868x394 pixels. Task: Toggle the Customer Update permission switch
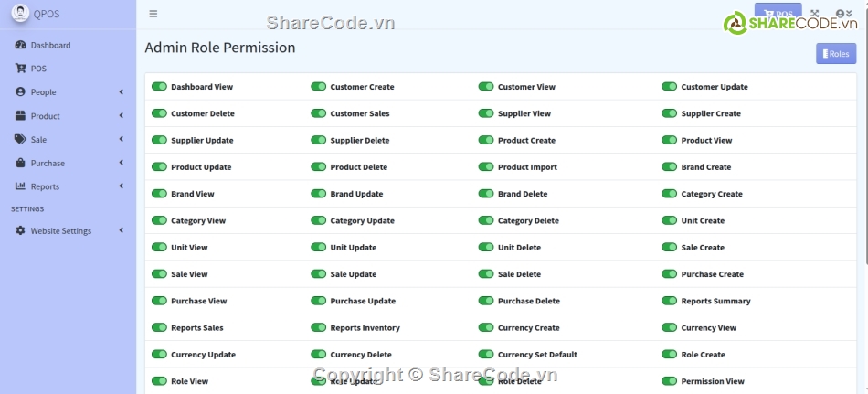(x=669, y=87)
